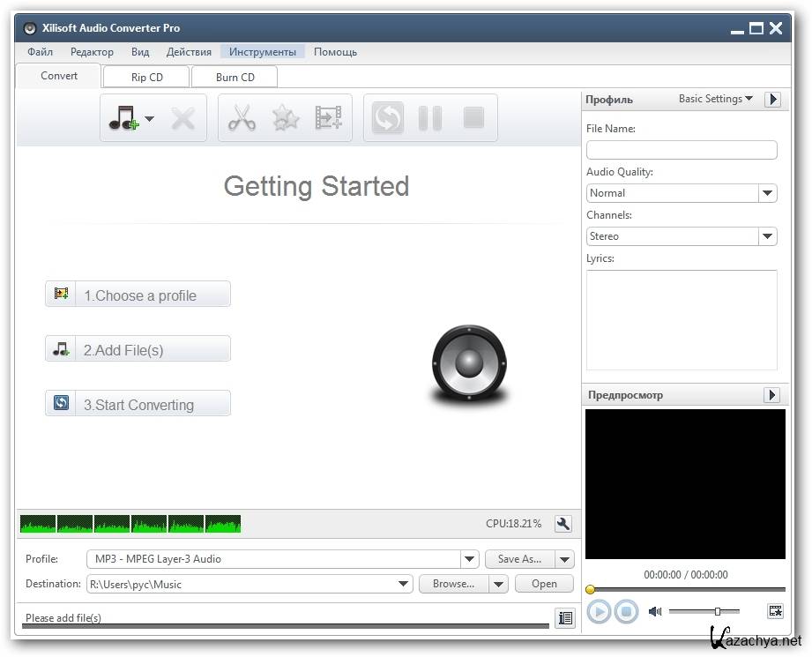Expand the Audio Quality dropdown
The image size is (812, 657).
767,193
